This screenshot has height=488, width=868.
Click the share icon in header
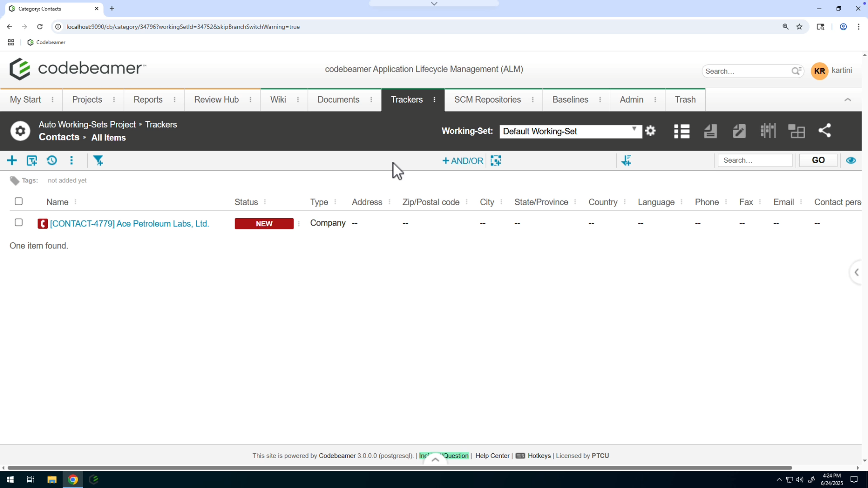click(825, 131)
